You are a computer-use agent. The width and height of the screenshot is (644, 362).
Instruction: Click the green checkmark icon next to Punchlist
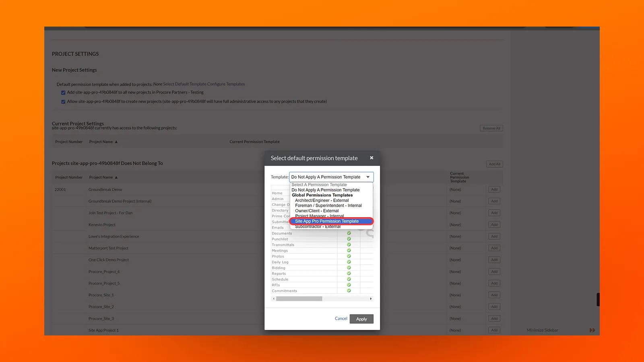coord(349,239)
